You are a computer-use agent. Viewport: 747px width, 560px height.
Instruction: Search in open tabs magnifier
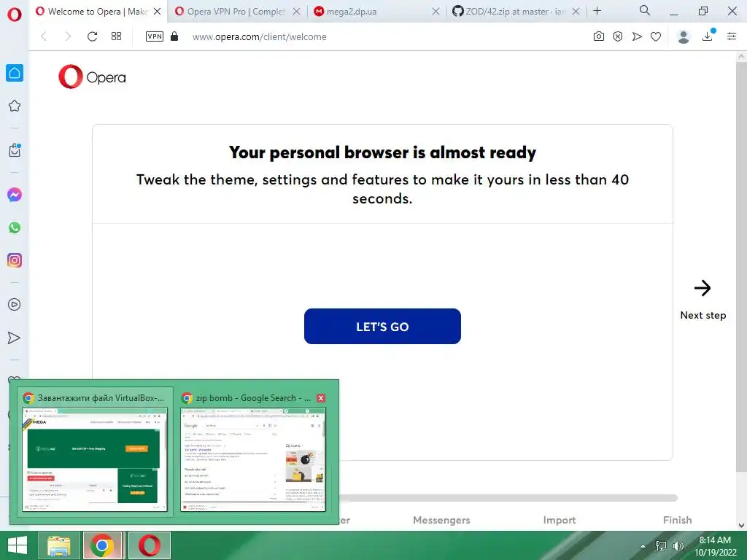(645, 10)
